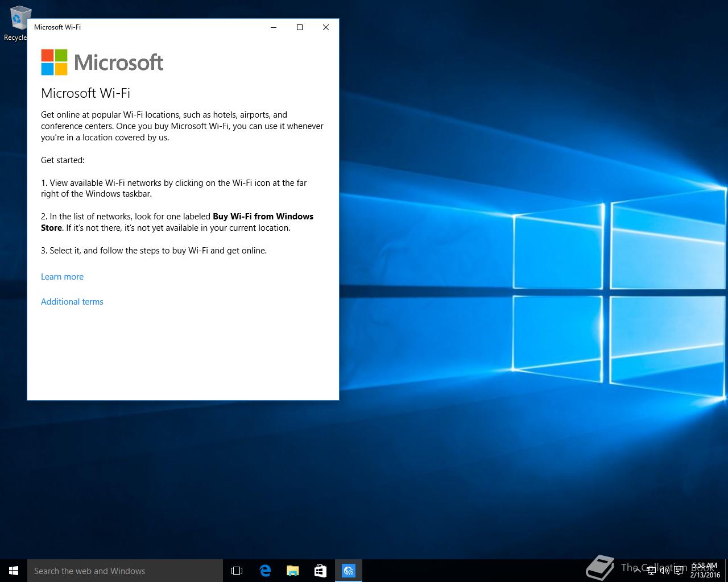728x582 pixels.
Task: Open the Learn more link
Action: 62,277
